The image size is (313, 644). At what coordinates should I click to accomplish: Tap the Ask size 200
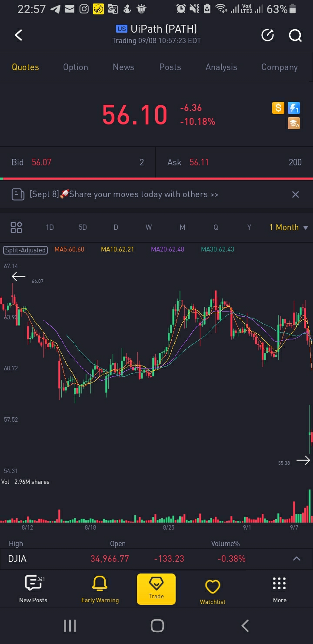pyautogui.click(x=295, y=162)
